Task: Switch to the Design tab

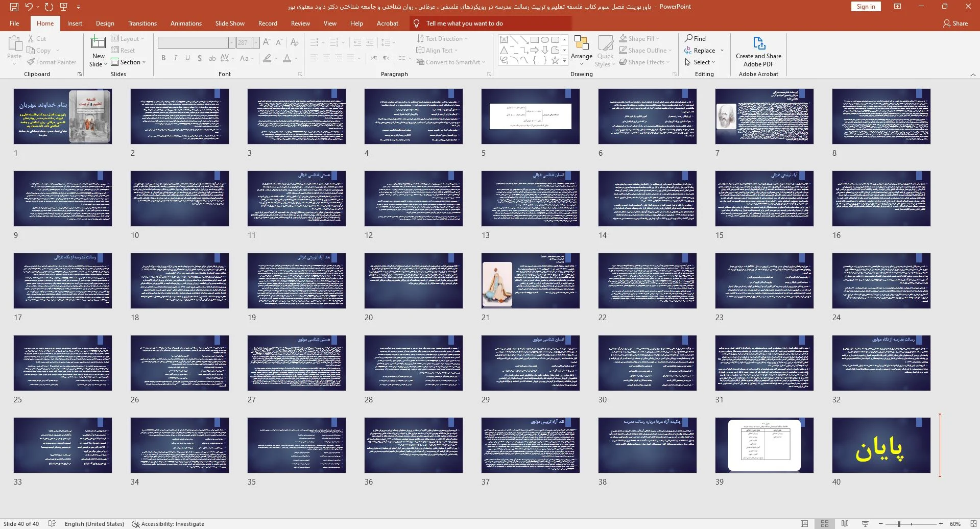Action: click(x=105, y=23)
